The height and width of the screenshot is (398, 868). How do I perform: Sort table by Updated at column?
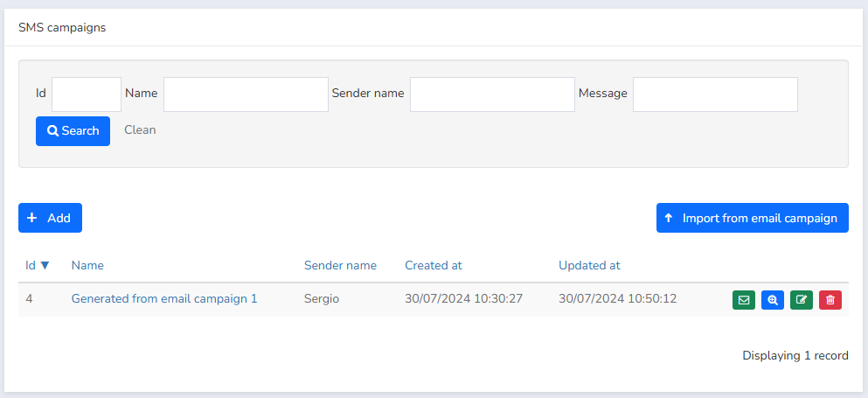pyautogui.click(x=589, y=266)
